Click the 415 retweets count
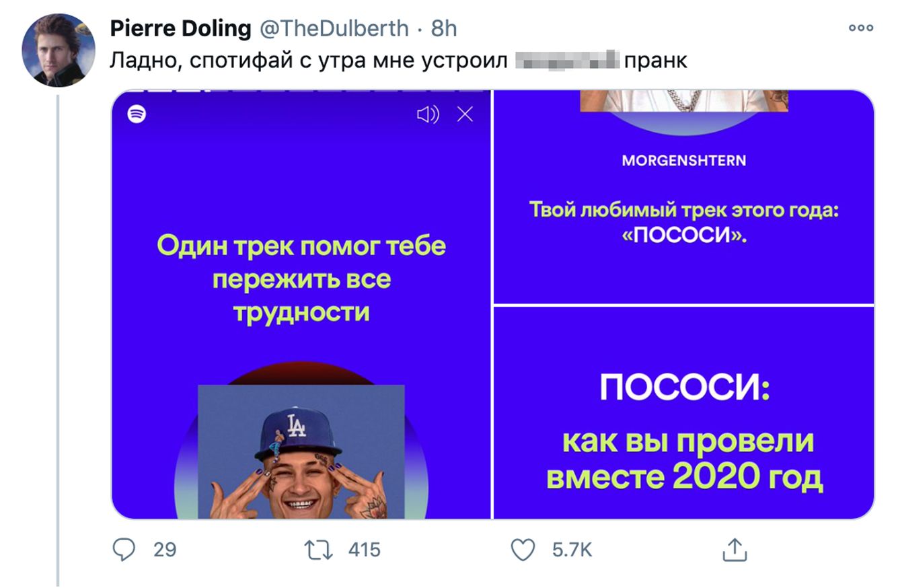 (x=365, y=550)
